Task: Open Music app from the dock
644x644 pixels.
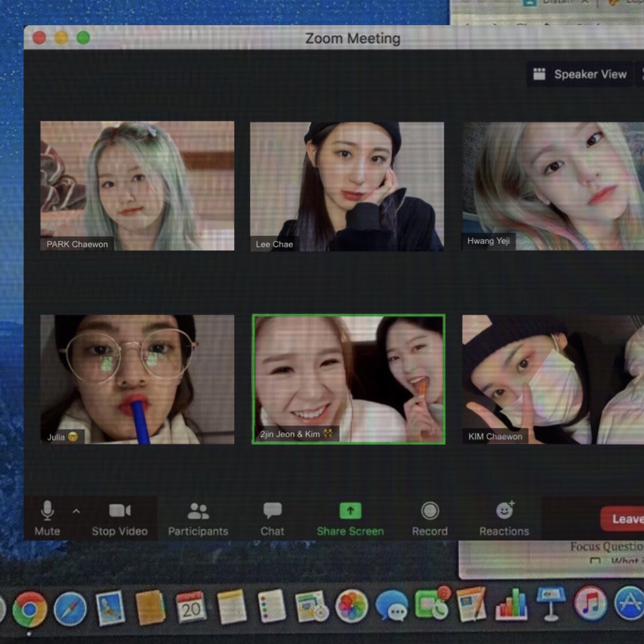Action: click(590, 603)
